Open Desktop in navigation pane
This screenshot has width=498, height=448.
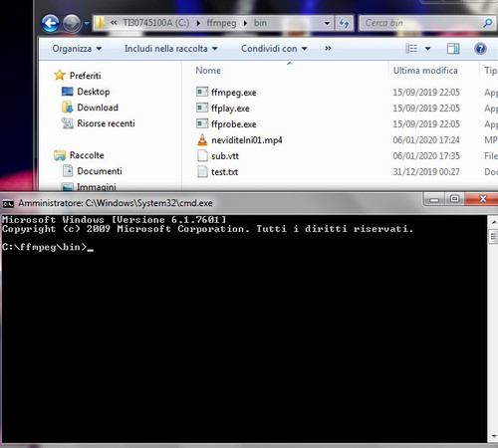pyautogui.click(x=94, y=92)
